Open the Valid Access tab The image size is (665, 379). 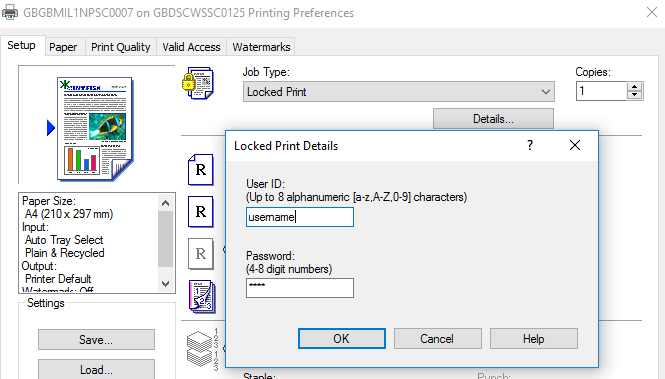tap(191, 47)
